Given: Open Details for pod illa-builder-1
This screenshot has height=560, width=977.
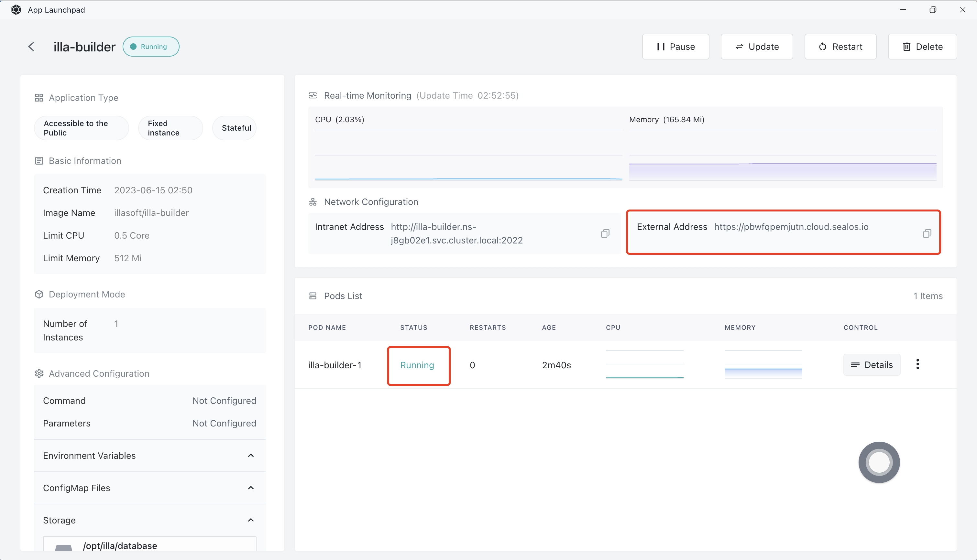Looking at the screenshot, I should click(872, 365).
